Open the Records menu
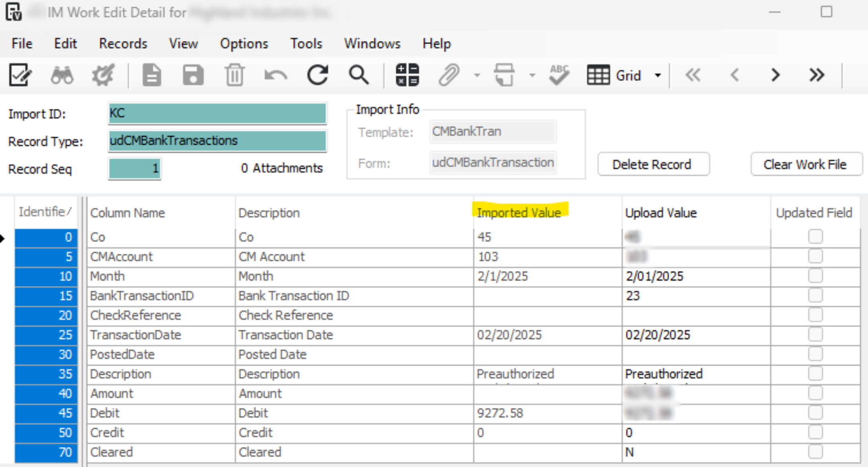Viewport: 868px width, 467px height. point(123,43)
